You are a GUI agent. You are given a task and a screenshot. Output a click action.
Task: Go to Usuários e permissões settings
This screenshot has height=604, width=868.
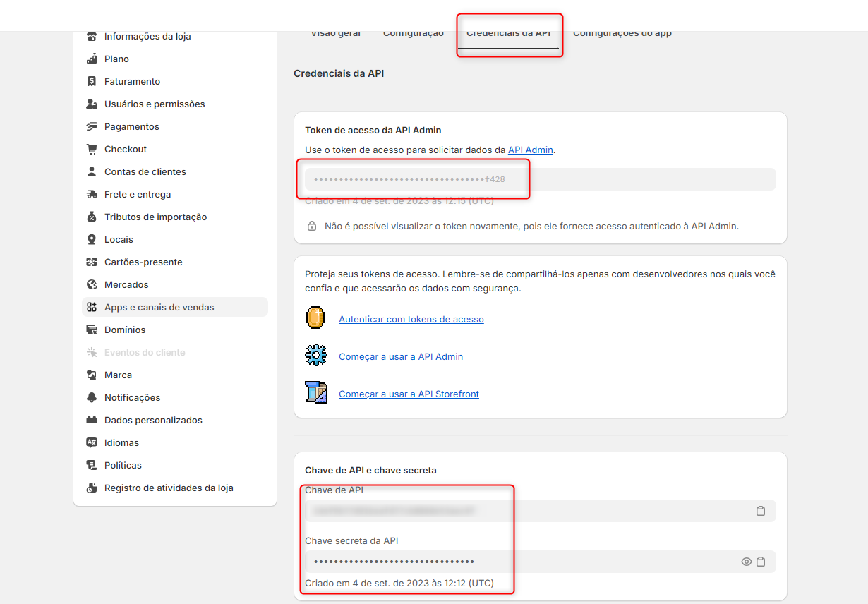pos(155,104)
